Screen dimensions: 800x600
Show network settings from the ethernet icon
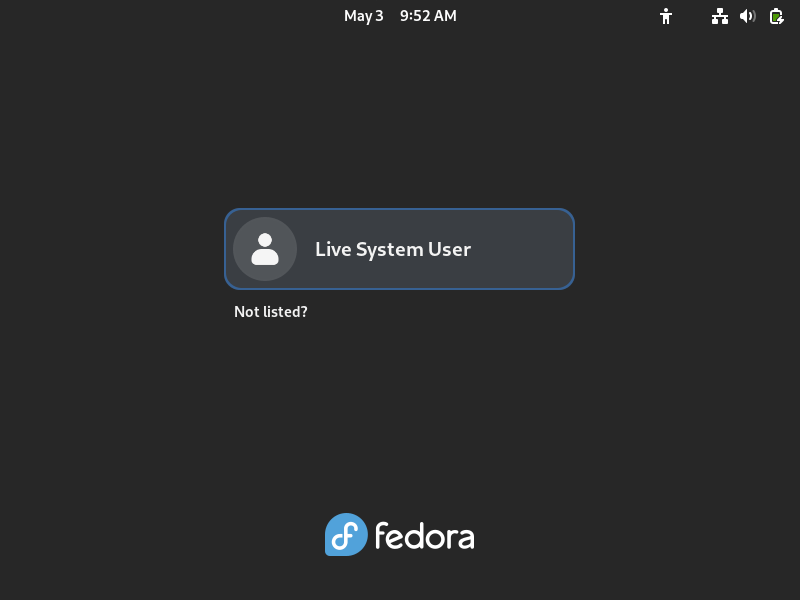(720, 16)
